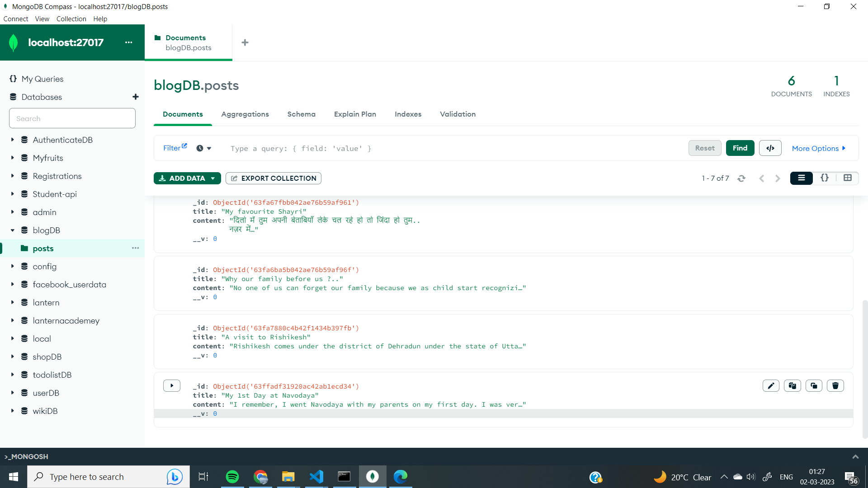Create a new database with the plus icon
The height and width of the screenshot is (488, 868).
point(135,97)
